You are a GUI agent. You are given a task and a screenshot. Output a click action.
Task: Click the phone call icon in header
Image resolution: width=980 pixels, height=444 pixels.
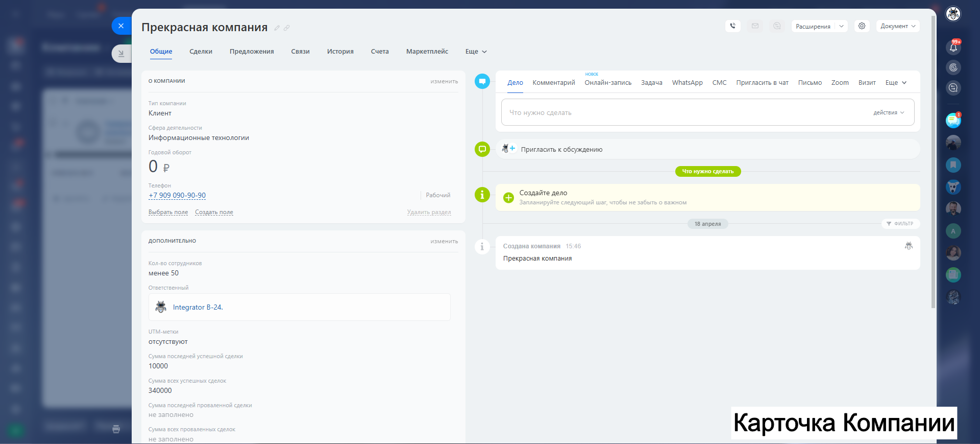tap(732, 26)
